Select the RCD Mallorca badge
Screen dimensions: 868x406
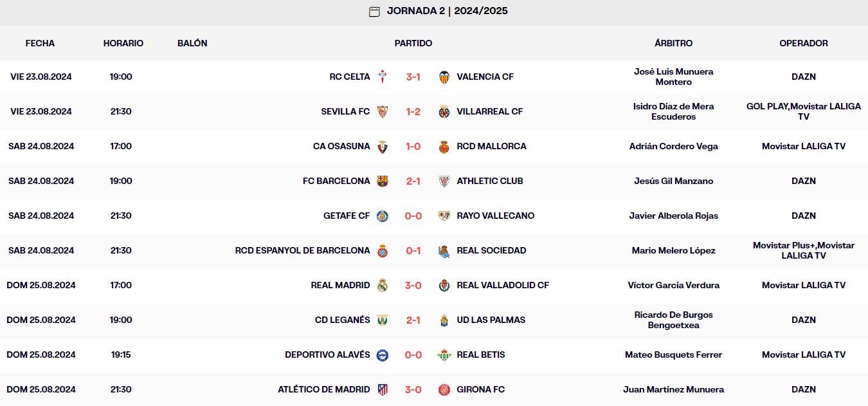pyautogui.click(x=444, y=146)
